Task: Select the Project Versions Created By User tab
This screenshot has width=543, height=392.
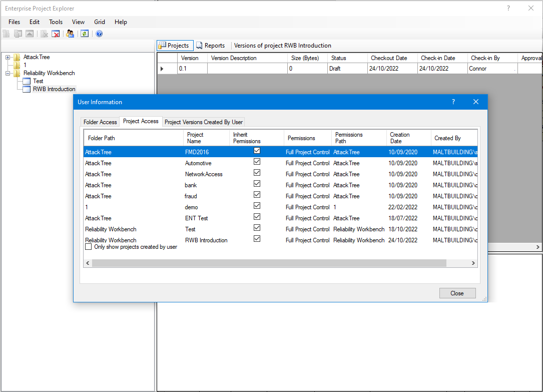Action: (204, 122)
